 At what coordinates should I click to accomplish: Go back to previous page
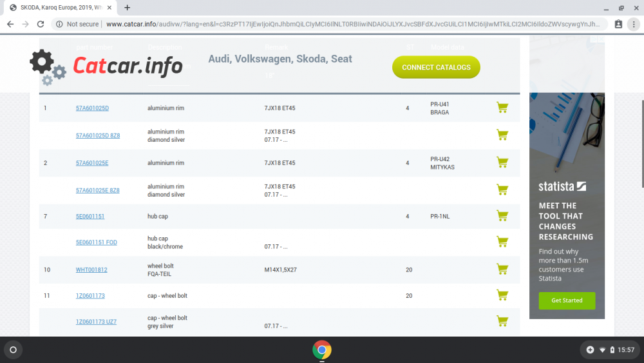tap(10, 25)
